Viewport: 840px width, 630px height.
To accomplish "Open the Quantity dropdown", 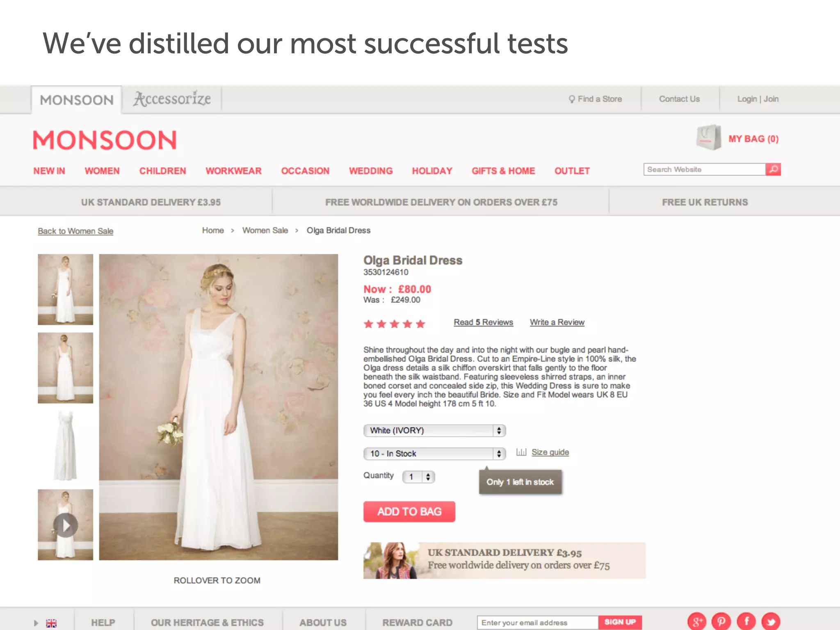I will click(x=418, y=477).
